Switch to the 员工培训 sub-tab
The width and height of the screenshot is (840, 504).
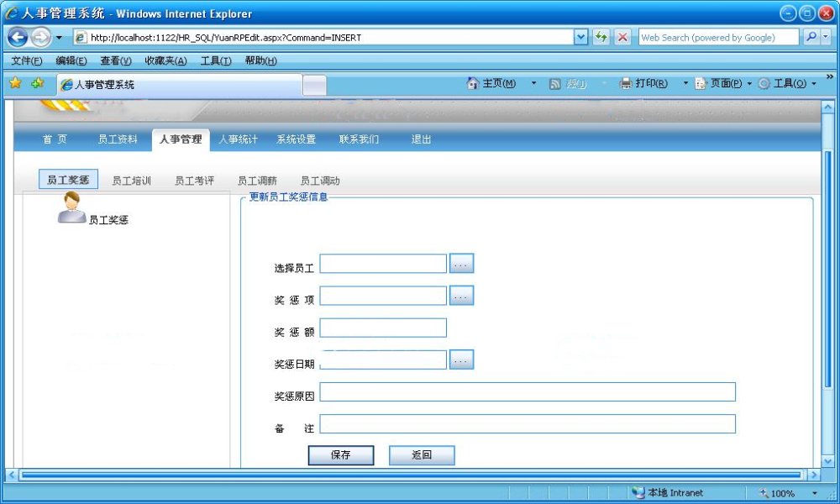tap(132, 181)
